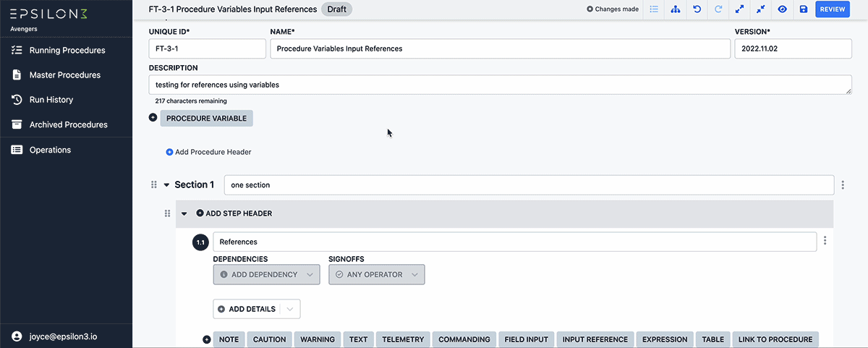868x348 pixels.
Task: Click the plus icon before the NOTE button
Action: tap(207, 339)
